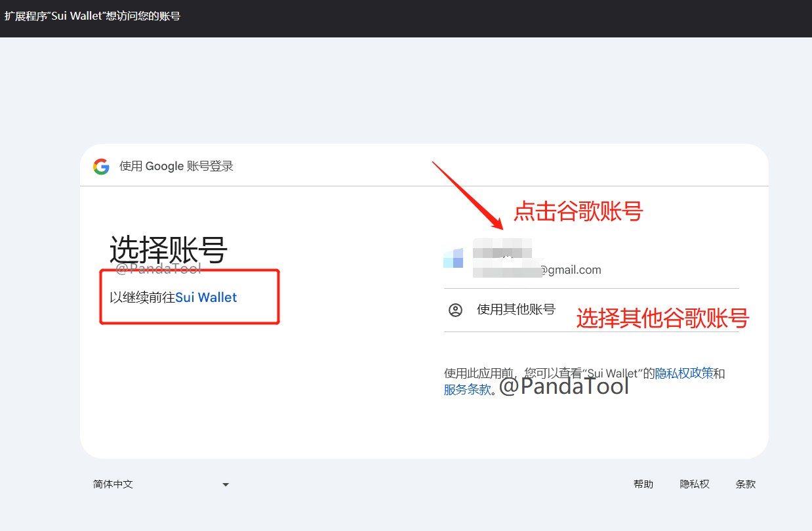
Task: Click the 选择账号 heading
Action: tap(169, 249)
